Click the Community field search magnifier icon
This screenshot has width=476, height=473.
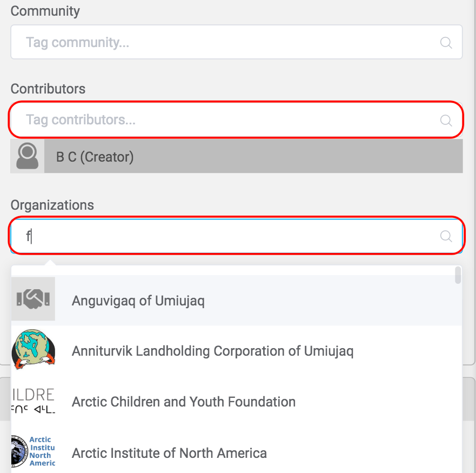446,43
